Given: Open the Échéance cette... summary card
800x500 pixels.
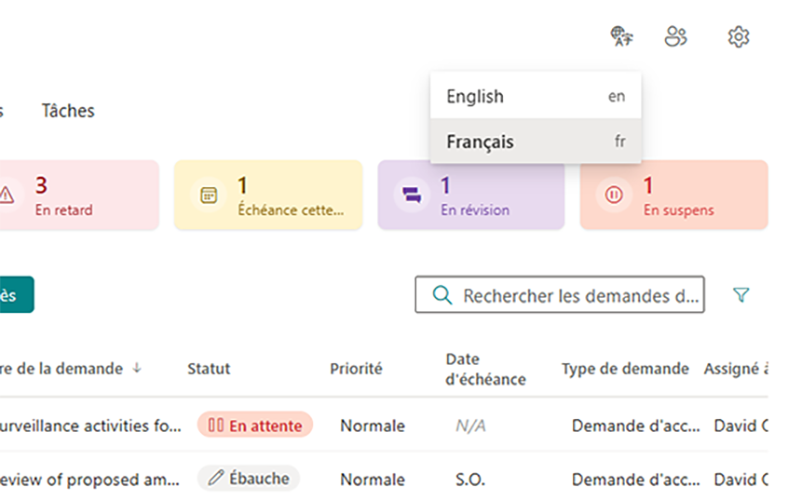Looking at the screenshot, I should point(268,195).
